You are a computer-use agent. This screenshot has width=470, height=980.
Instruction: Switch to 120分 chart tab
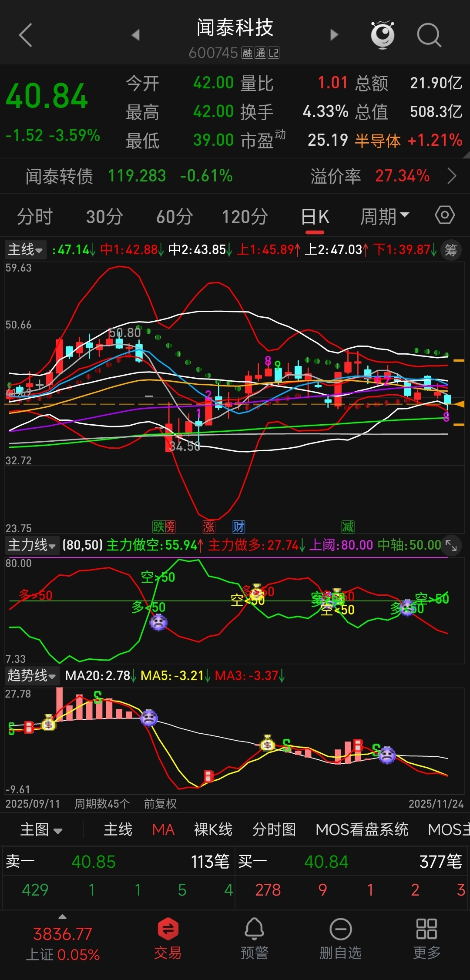click(245, 216)
